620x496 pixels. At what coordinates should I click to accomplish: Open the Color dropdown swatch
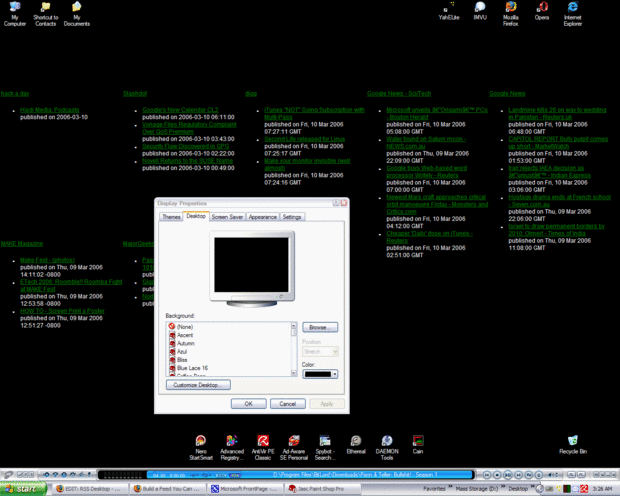click(320, 374)
